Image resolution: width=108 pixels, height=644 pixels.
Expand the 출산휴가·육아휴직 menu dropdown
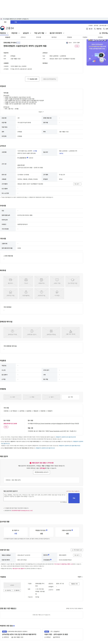pyautogui.click(x=57, y=33)
